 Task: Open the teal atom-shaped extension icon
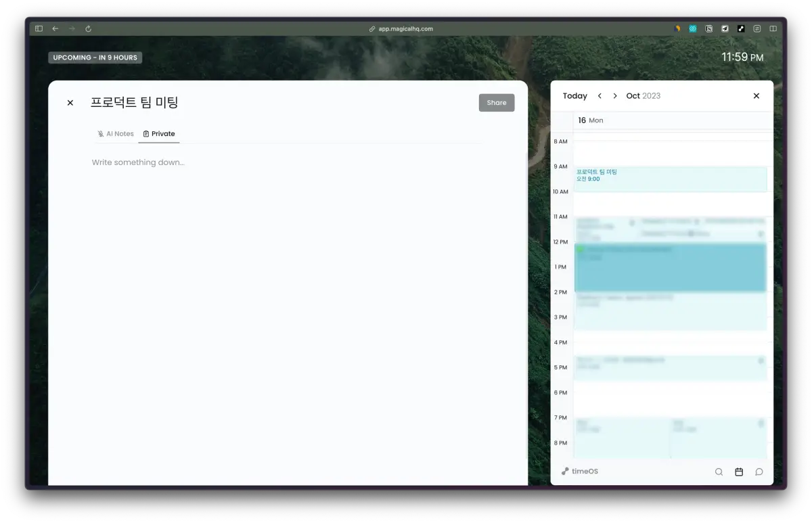pos(693,29)
